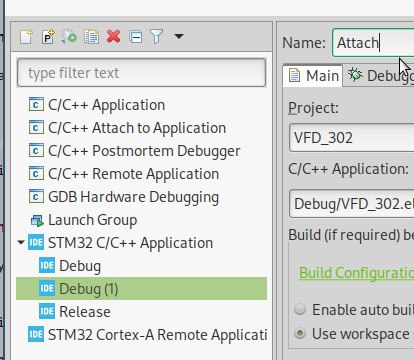
Task: Collapse the STM32 C/C++ Application node
Action: [x=21, y=242]
